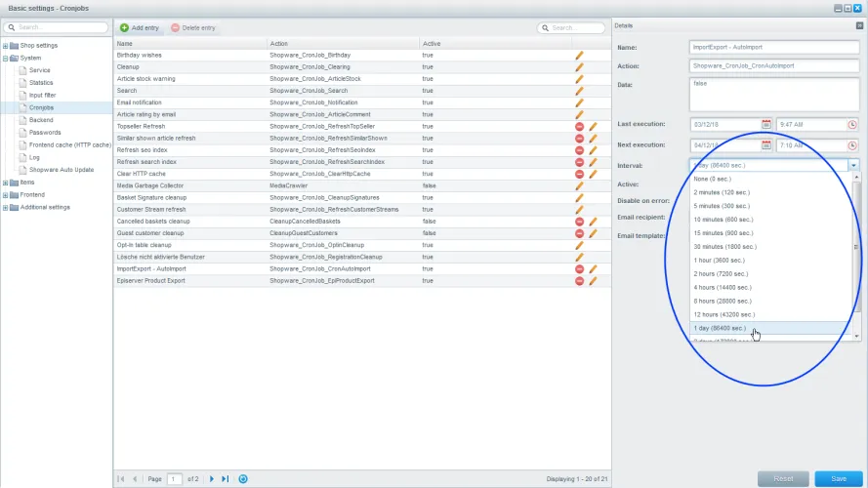
Task: Choose 1 hour (3600 sec.) interval
Action: [769, 260]
